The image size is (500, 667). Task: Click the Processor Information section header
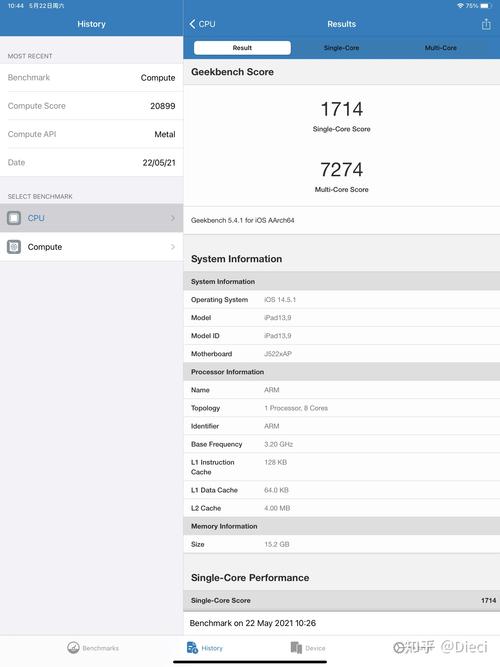click(342, 372)
